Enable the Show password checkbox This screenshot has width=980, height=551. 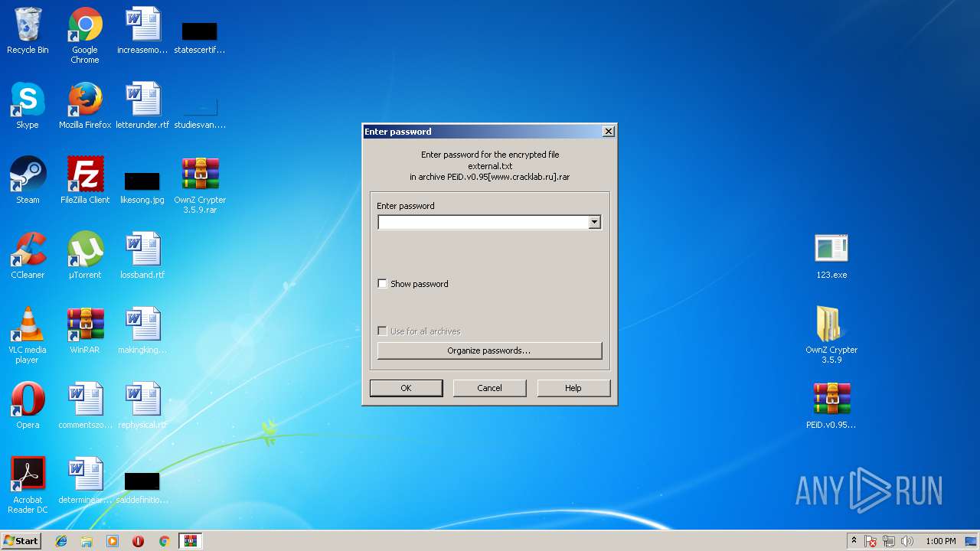coord(383,284)
